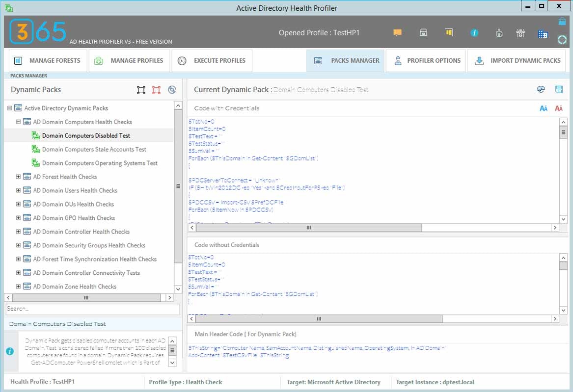Click the app icon in title bar

point(9,8)
